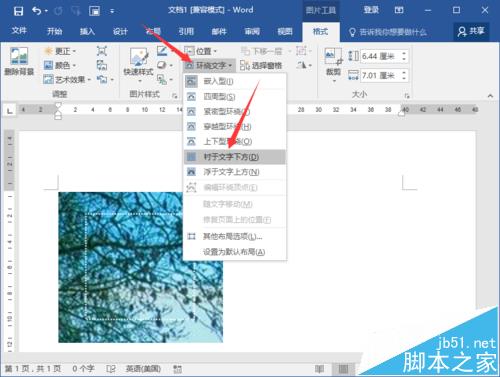This screenshot has height=377, width=500.
Task: Select 浮于文字上方(N) in front of text
Action: [235, 172]
